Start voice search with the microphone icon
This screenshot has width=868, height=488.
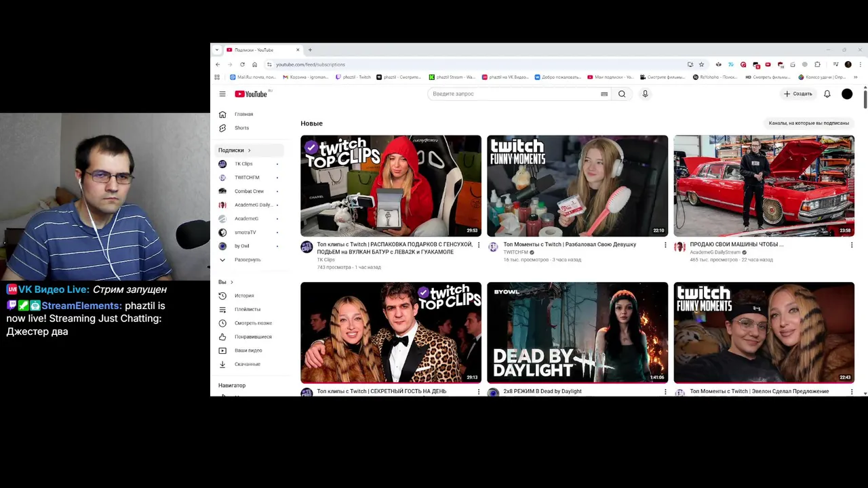[x=645, y=94]
